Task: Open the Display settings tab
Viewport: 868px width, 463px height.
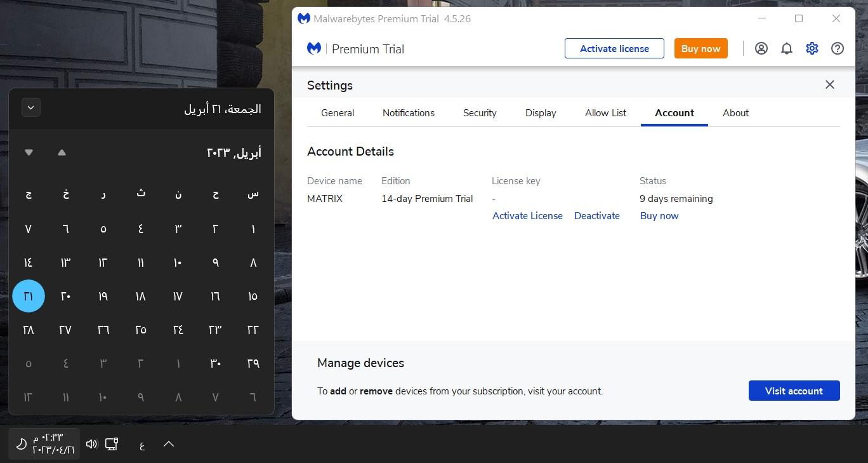Action: tap(541, 113)
